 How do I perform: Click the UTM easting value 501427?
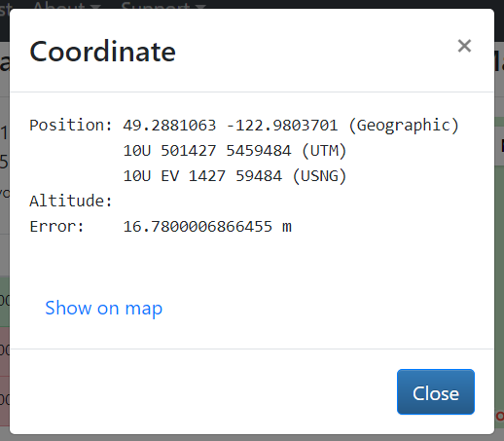click(x=189, y=151)
